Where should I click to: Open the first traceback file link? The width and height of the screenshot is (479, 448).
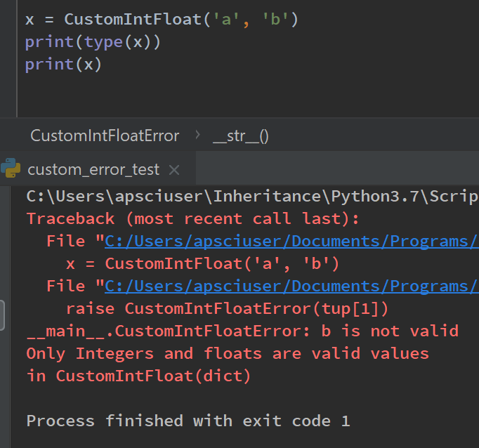[x=291, y=242]
